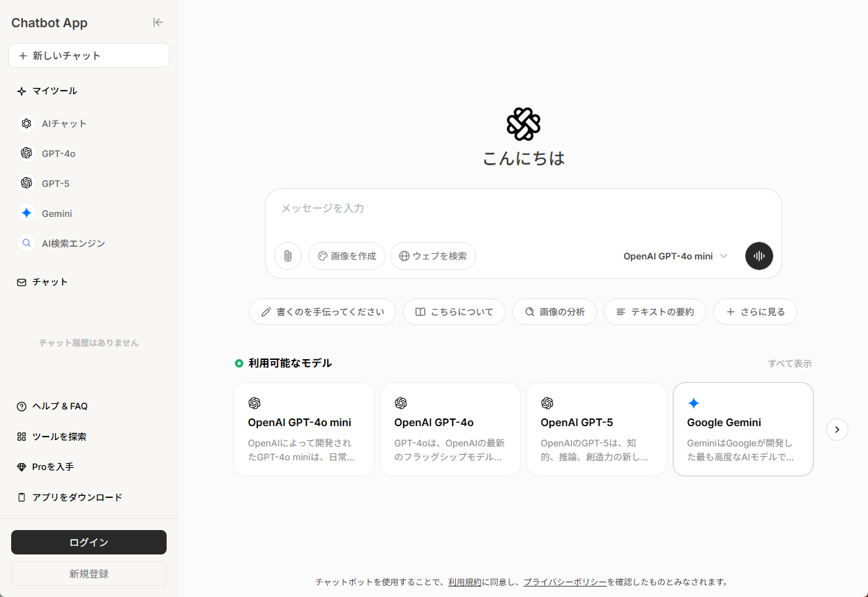This screenshot has width=868, height=597.
Task: Open the OpenAI GPT-4o mini model dropdown
Action: click(675, 256)
